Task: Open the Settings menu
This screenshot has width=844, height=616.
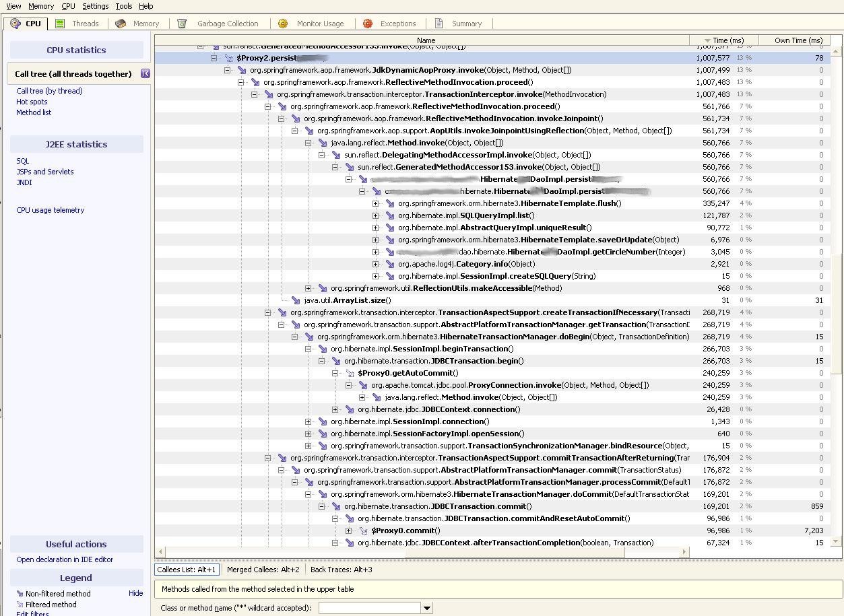Action: coord(95,6)
